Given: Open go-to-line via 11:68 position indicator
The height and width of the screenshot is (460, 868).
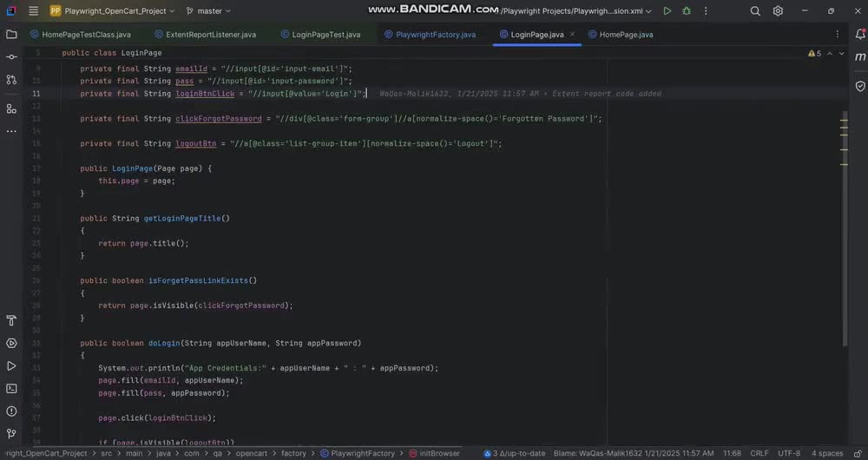Looking at the screenshot, I should pyautogui.click(x=732, y=453).
